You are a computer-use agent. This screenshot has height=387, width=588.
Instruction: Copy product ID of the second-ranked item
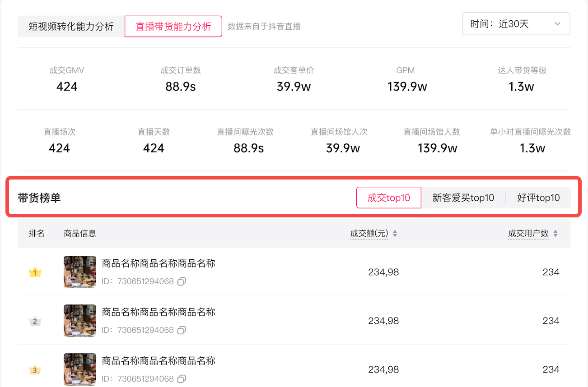(182, 330)
